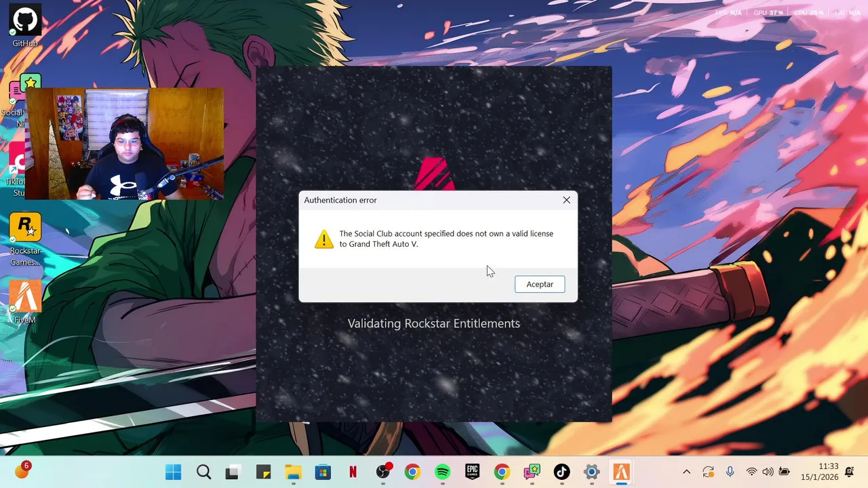Open the Windows Start menu

(x=174, y=472)
